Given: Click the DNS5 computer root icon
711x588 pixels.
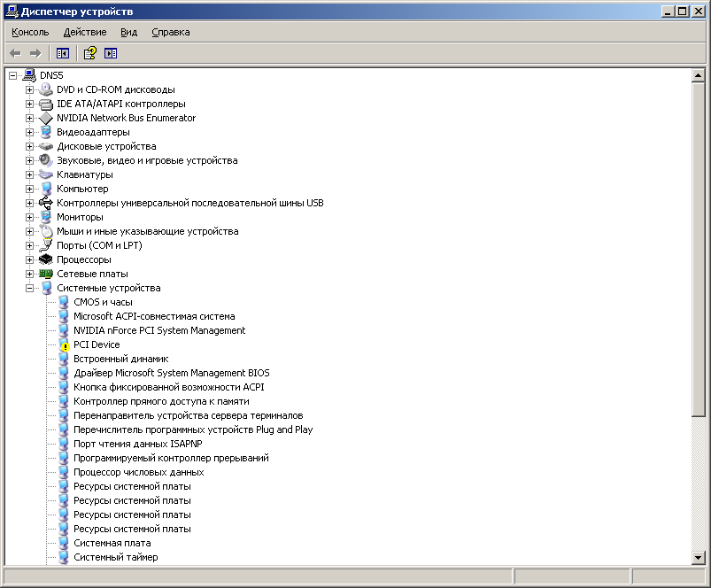Looking at the screenshot, I should (x=29, y=75).
